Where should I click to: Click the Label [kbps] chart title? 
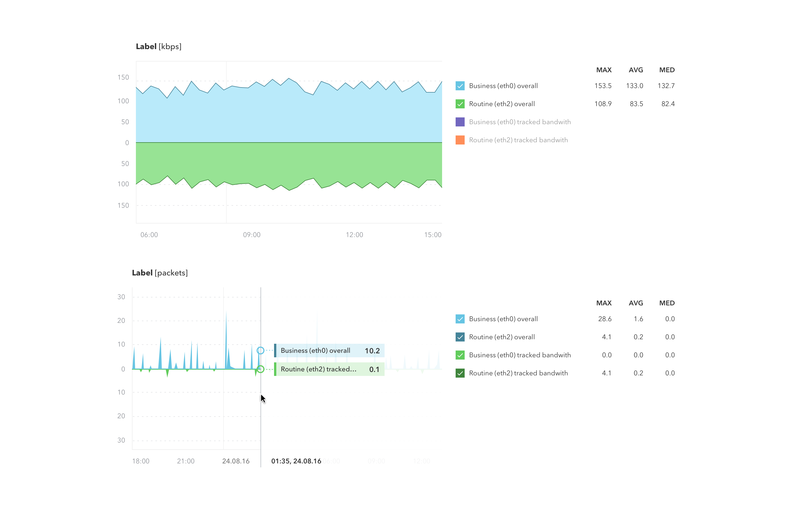click(x=159, y=46)
